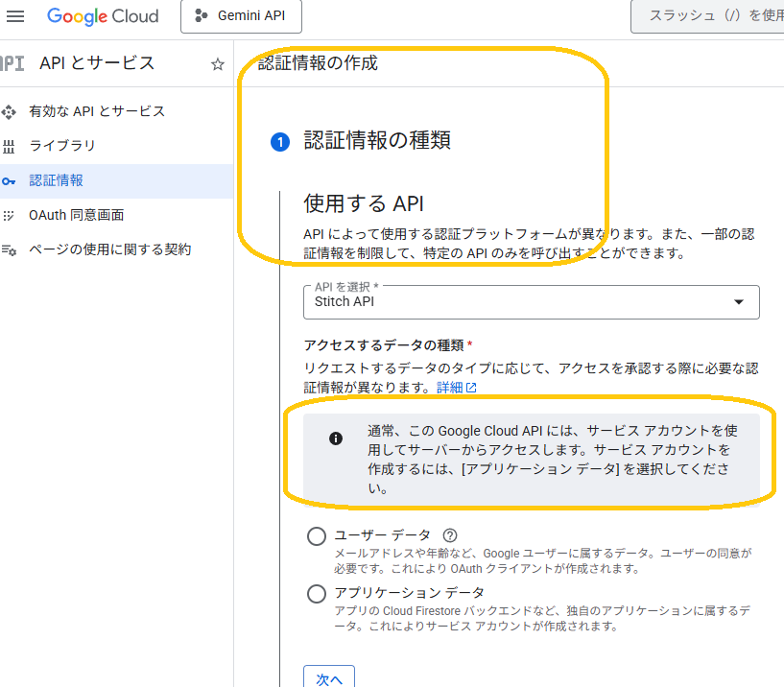Click the ページの使用に関する契約 settings-list icon
Viewport: 784px width, 687px height.
point(10,249)
